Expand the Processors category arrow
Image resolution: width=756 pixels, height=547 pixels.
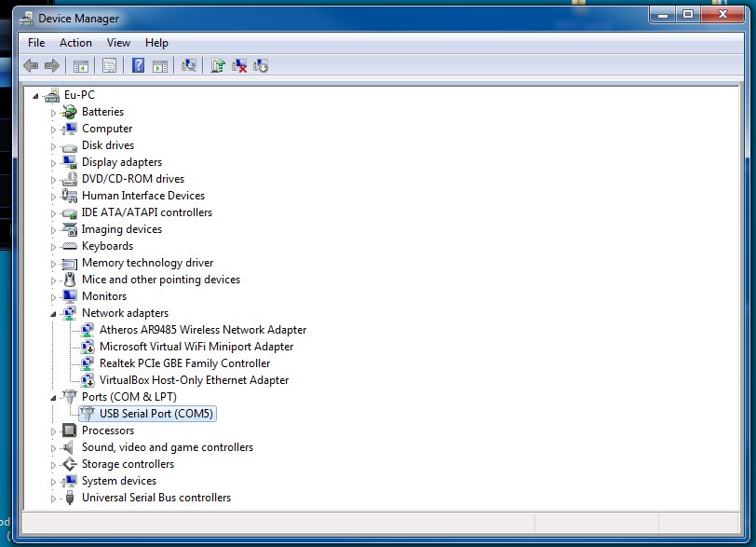point(53,431)
